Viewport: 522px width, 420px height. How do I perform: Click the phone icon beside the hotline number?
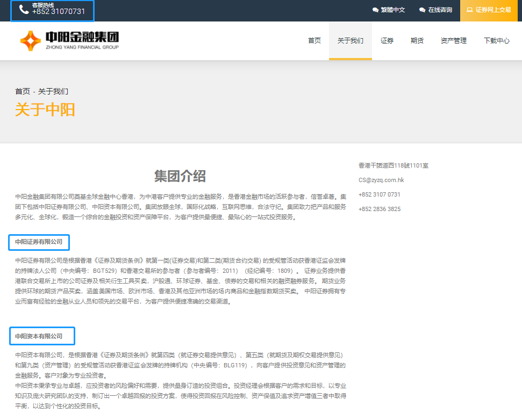(24, 9)
